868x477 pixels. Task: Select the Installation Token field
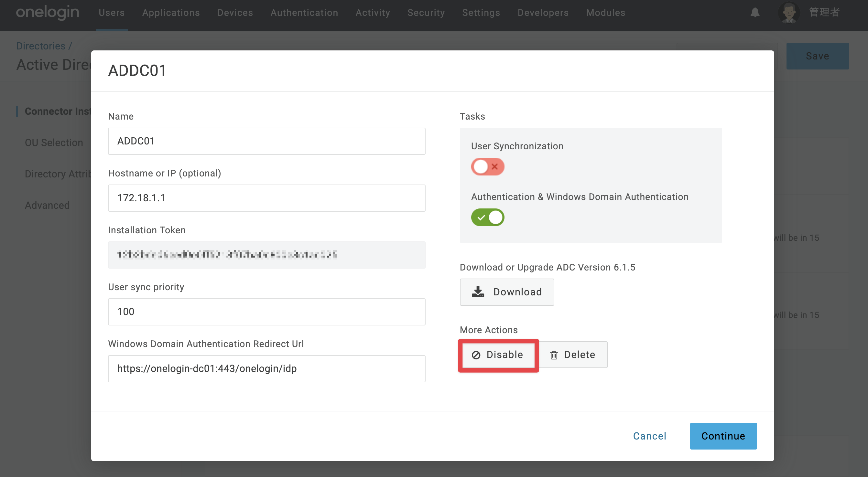point(266,255)
